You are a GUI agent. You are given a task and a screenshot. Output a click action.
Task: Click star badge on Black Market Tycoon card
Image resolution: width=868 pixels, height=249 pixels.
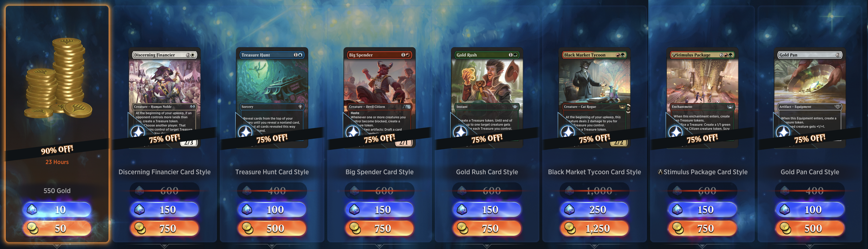click(x=568, y=132)
